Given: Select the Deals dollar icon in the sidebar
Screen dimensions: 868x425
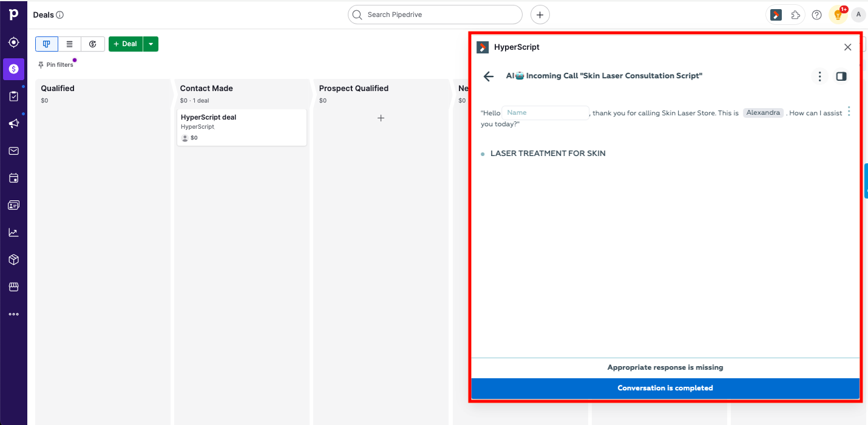Looking at the screenshot, I should click(x=13, y=69).
